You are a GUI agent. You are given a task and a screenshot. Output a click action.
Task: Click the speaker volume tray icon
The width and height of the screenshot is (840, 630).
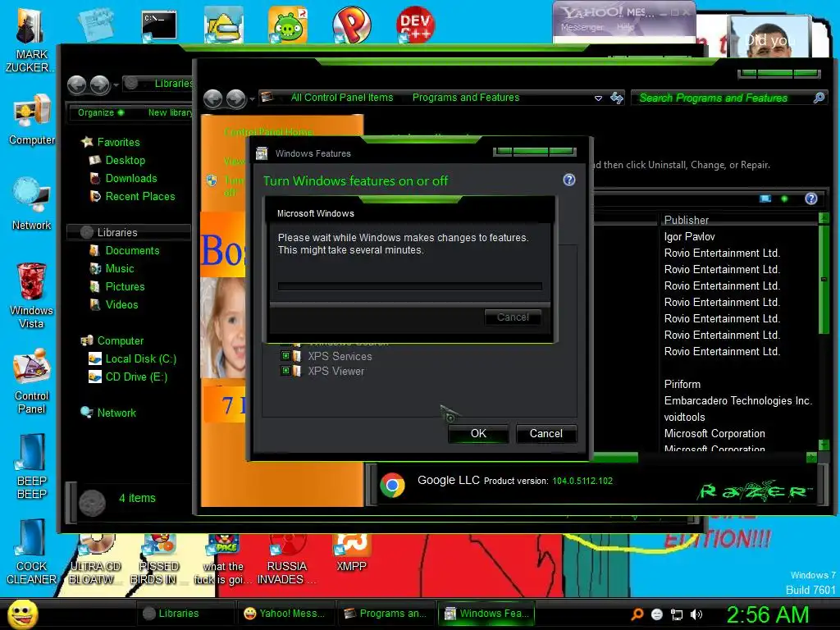click(x=696, y=614)
